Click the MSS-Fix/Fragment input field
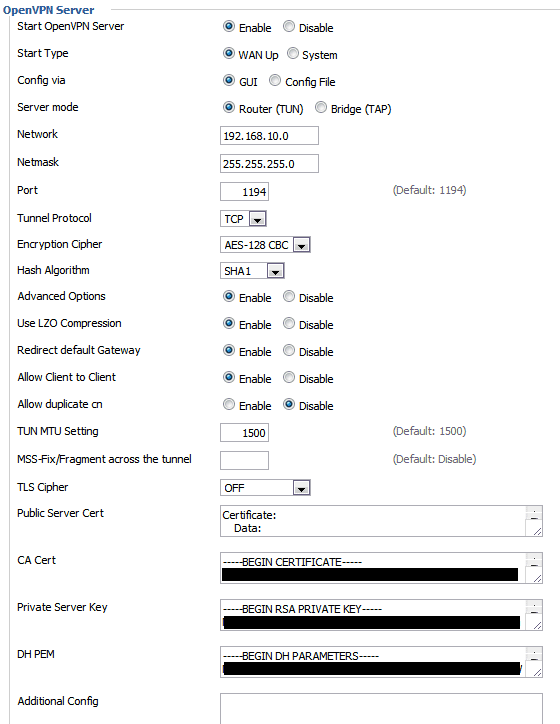The image size is (560, 724). [x=244, y=460]
